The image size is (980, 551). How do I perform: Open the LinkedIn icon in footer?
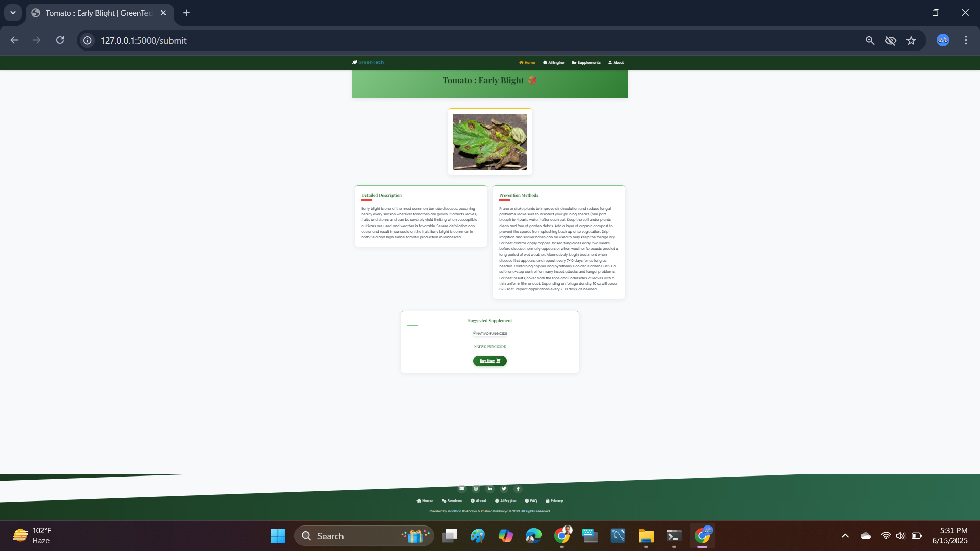[x=490, y=489]
